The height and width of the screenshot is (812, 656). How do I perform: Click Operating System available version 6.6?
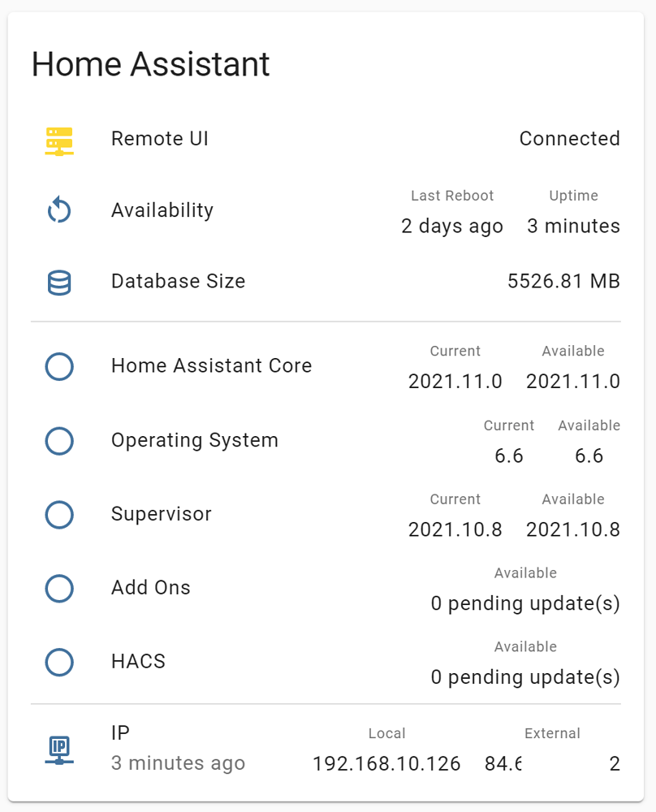pyautogui.click(x=589, y=456)
